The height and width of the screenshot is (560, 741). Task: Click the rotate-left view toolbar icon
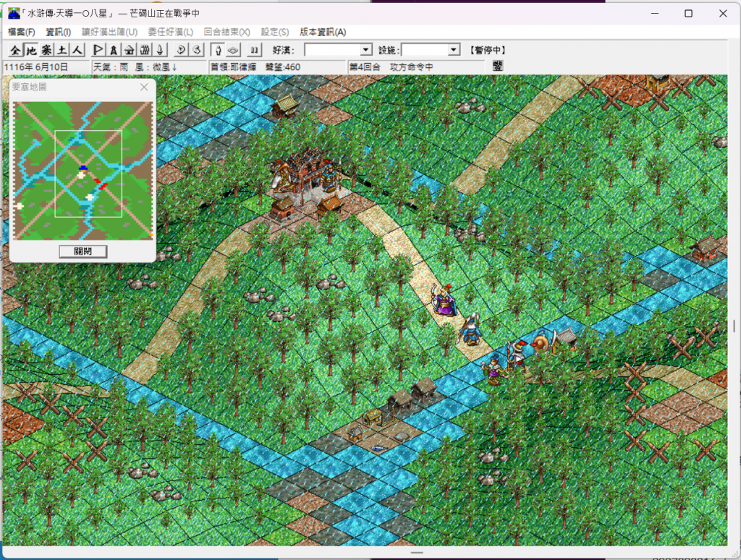[x=181, y=50]
